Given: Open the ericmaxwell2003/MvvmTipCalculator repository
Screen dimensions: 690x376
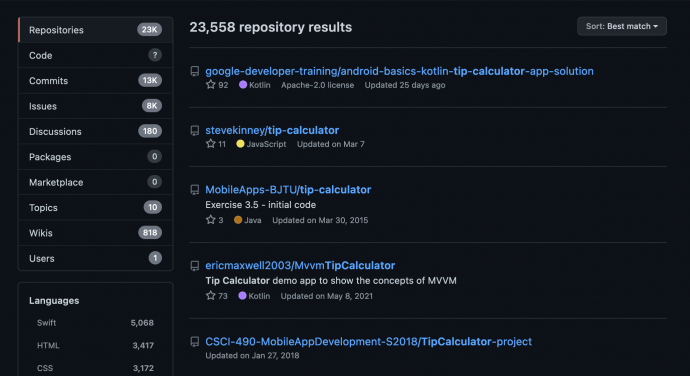Looking at the screenshot, I should (x=300, y=265).
